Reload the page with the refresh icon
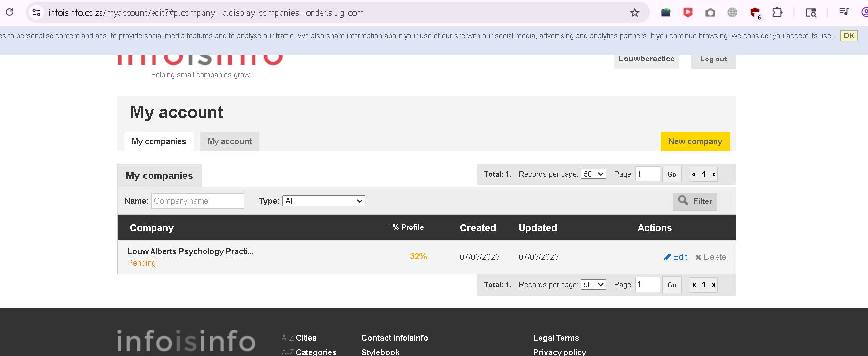This screenshot has width=868, height=356. click(9, 12)
